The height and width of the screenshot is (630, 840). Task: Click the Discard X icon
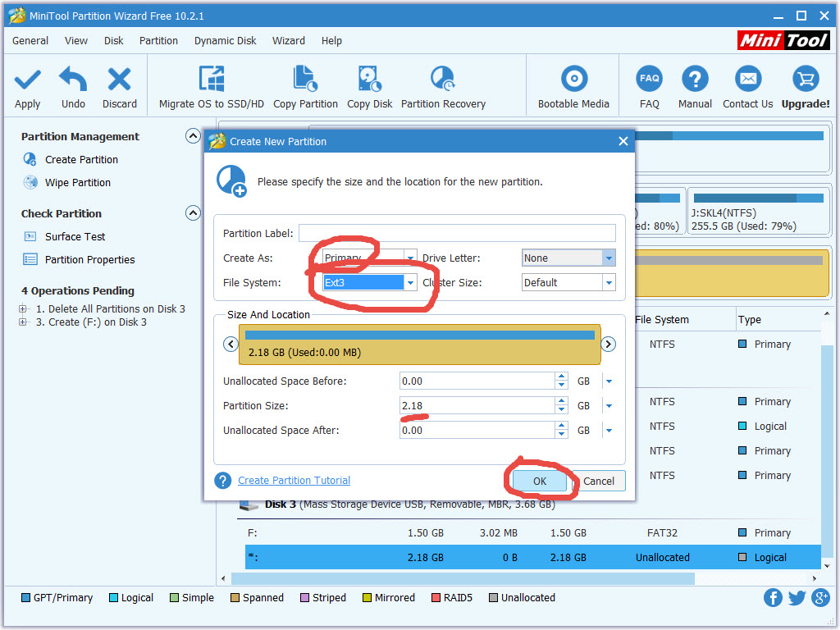coord(120,80)
